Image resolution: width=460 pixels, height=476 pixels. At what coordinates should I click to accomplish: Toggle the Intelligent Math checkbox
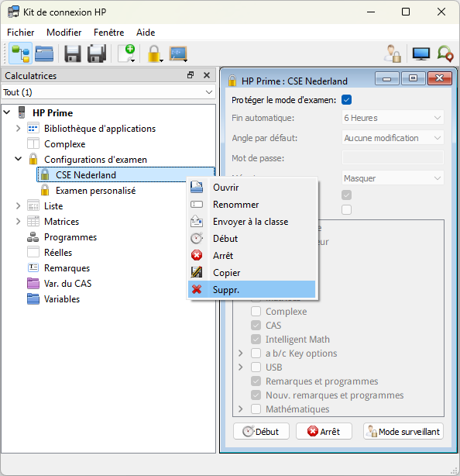click(x=256, y=340)
